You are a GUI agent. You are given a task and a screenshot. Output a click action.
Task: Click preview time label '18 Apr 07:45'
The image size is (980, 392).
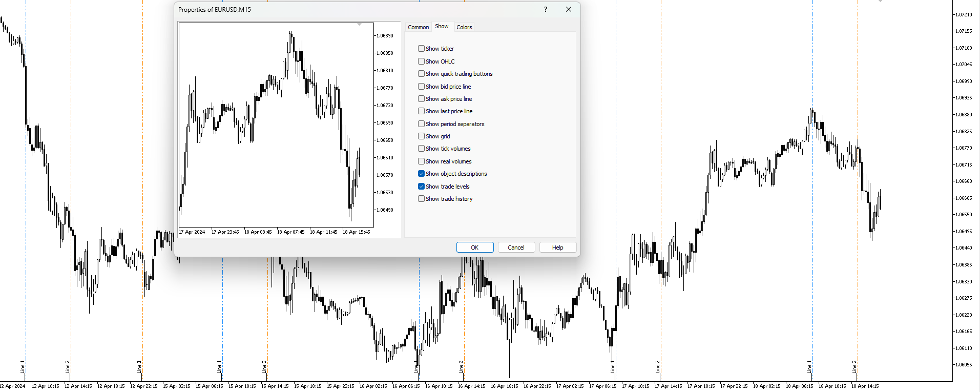(290, 232)
